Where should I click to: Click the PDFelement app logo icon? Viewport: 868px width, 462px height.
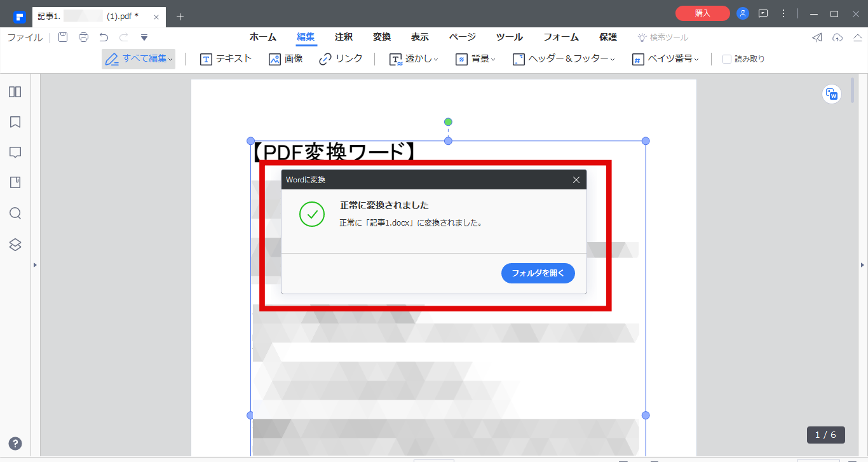19,17
